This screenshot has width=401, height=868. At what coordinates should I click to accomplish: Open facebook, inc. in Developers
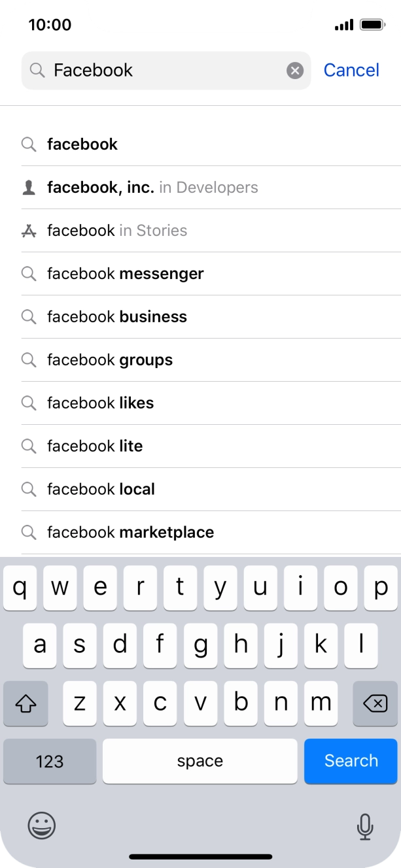coord(150,187)
